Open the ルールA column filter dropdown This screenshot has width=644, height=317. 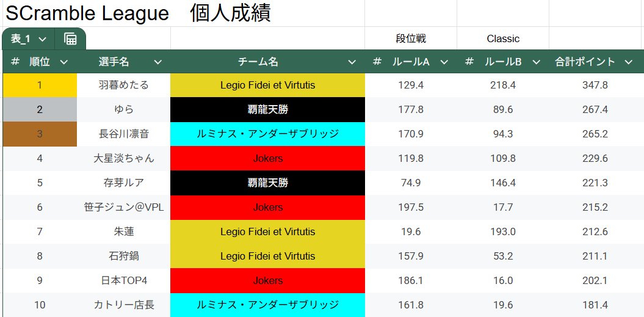[444, 62]
